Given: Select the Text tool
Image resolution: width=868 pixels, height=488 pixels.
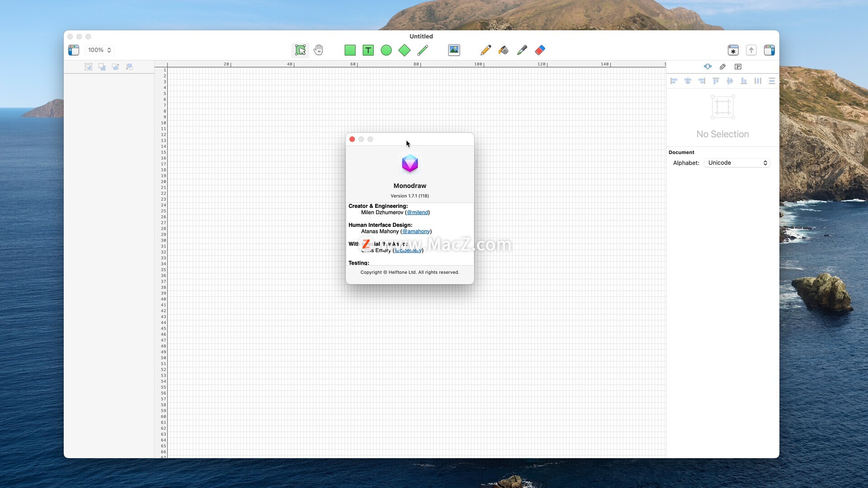Looking at the screenshot, I should pos(368,50).
